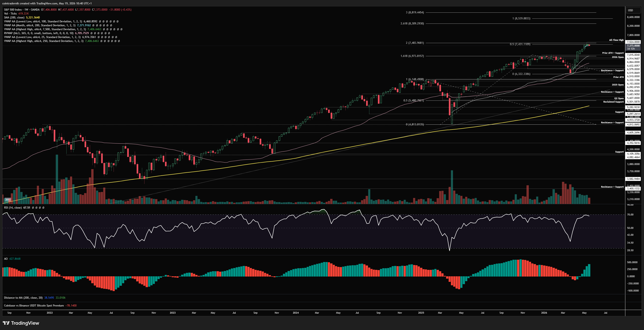
Task: Select 2026 on the time axis
Action: [x=544, y=313]
